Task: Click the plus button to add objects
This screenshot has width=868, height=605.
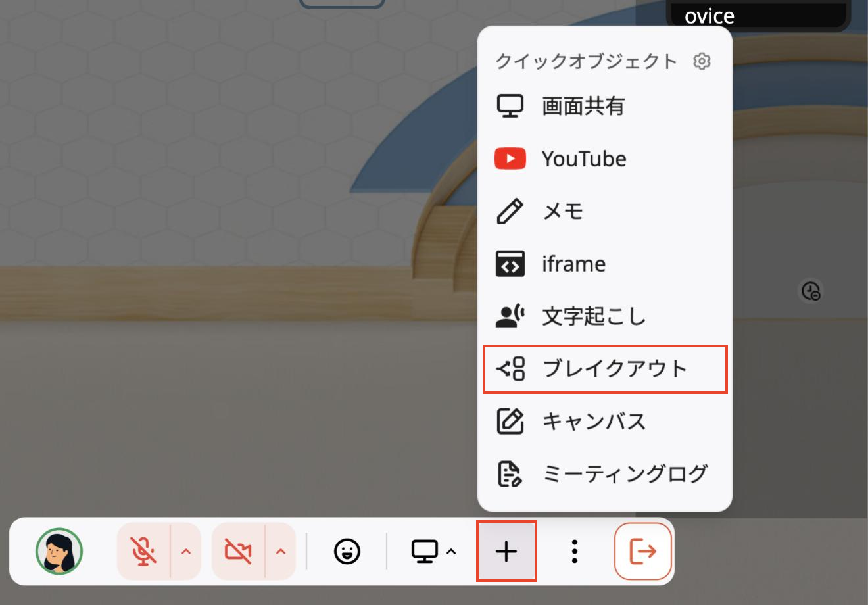Action: coord(506,551)
